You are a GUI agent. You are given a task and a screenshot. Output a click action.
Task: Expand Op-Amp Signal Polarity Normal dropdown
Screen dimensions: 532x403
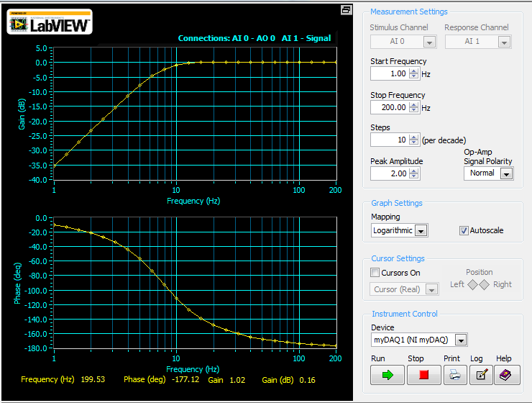click(507, 174)
